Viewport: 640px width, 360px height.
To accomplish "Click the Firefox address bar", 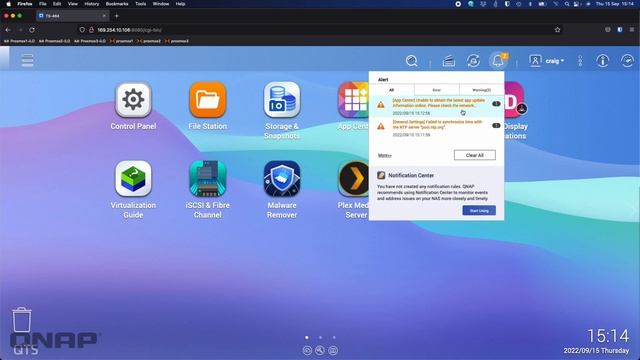I will pos(320,30).
